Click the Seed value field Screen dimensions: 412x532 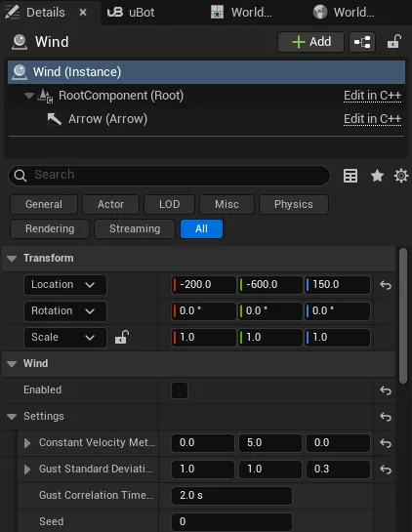(231, 522)
